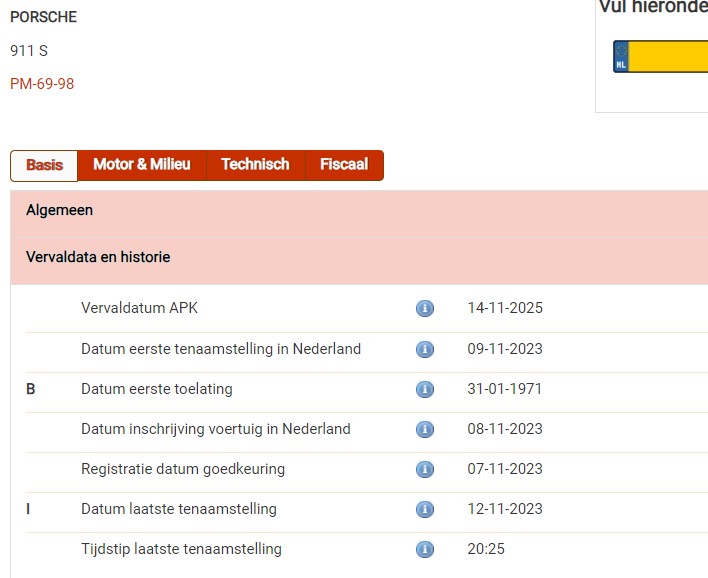Click the Registratie datum goedkeuring label

[x=183, y=469]
